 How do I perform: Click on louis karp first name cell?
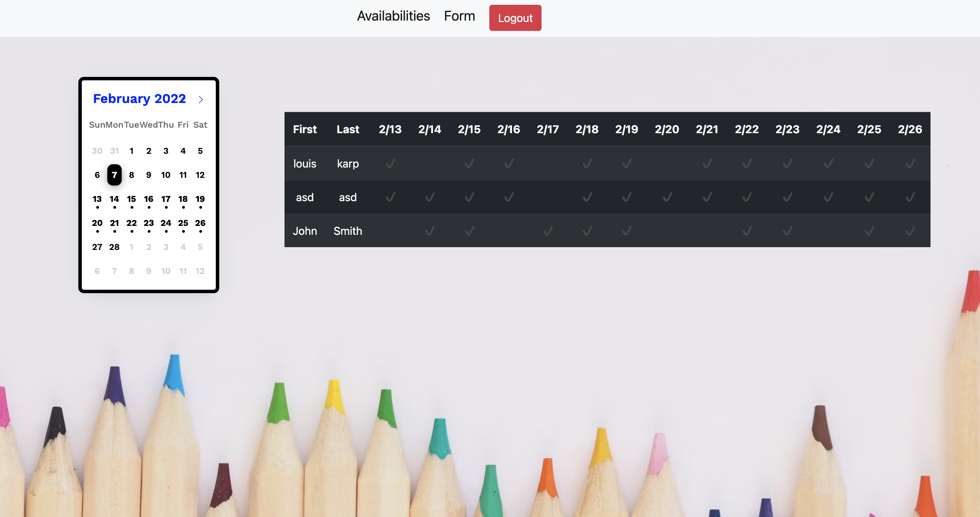pyautogui.click(x=305, y=163)
